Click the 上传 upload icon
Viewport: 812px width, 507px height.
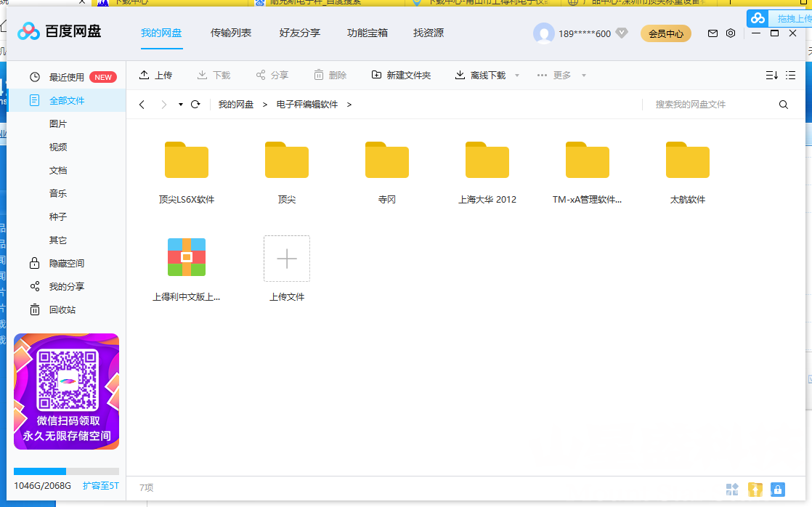[x=144, y=75]
